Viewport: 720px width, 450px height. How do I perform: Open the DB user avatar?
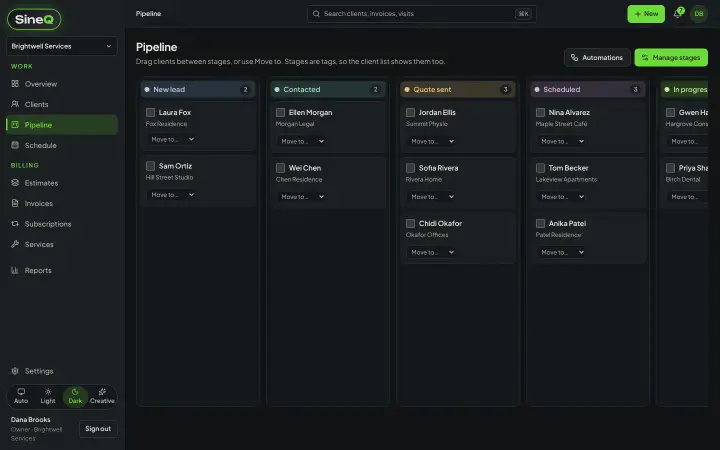699,14
